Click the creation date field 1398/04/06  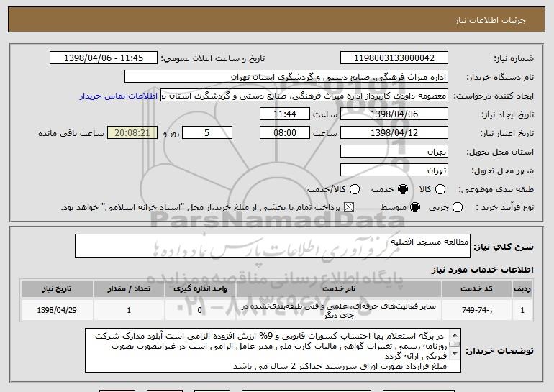394,114
